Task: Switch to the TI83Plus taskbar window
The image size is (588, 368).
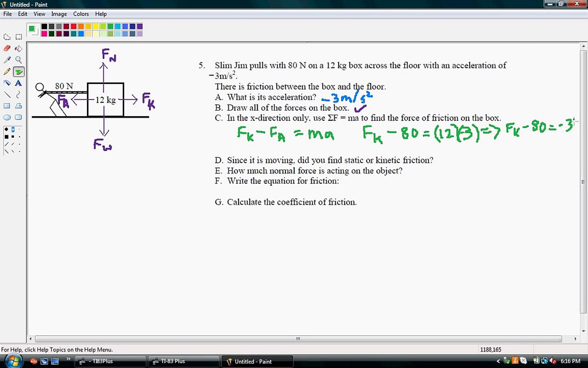Action: [110, 361]
